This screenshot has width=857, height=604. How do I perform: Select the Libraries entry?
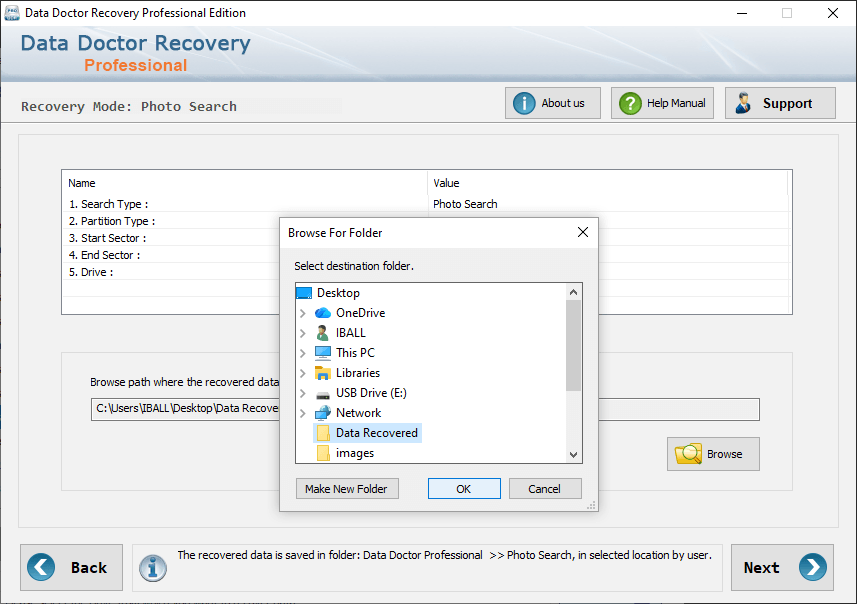click(357, 373)
